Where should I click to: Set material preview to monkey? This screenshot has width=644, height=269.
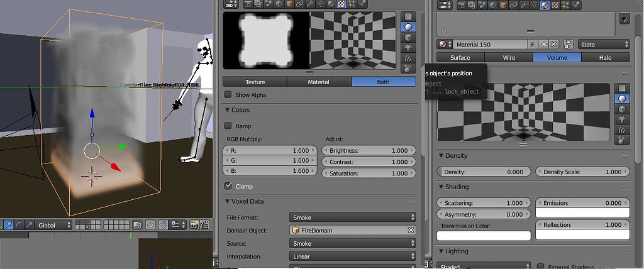pyautogui.click(x=622, y=119)
